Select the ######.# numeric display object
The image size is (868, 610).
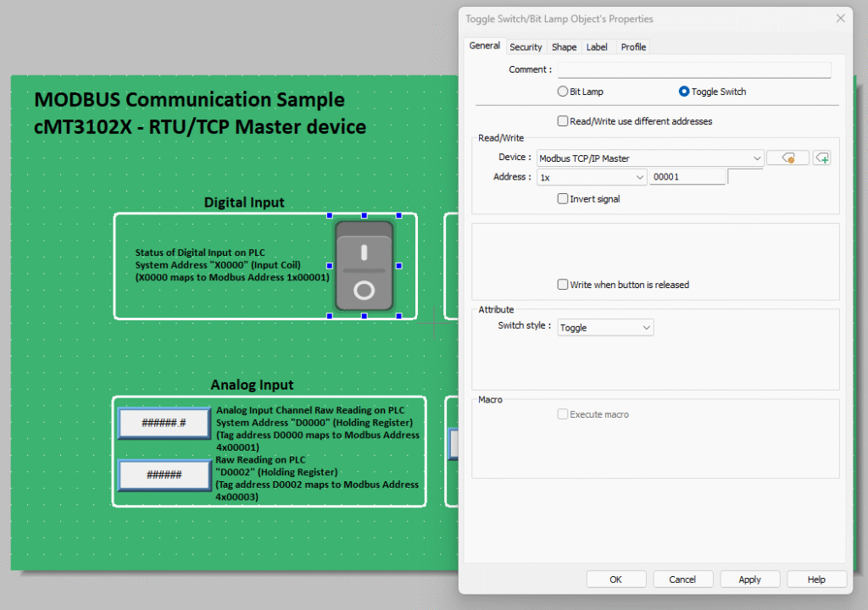click(164, 424)
